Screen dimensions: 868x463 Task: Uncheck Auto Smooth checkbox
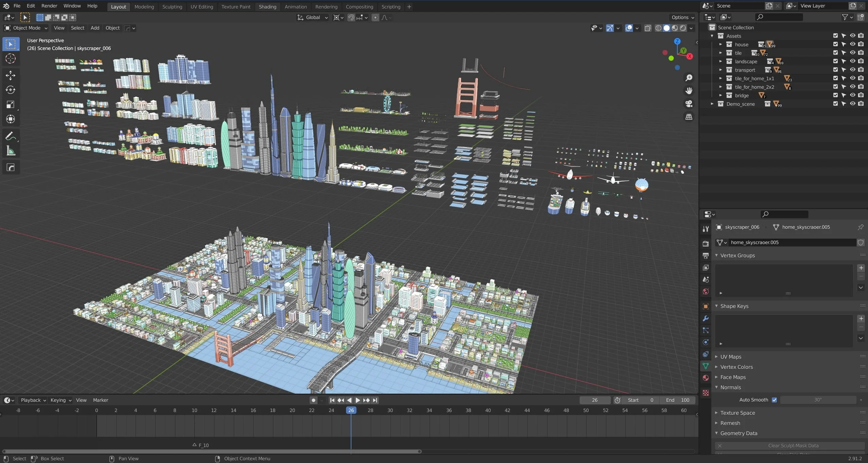point(775,400)
